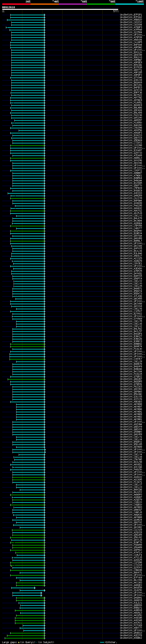Click the red 20% identity legend segment
Screen dimensions: 146x644
[x=16, y=4]
